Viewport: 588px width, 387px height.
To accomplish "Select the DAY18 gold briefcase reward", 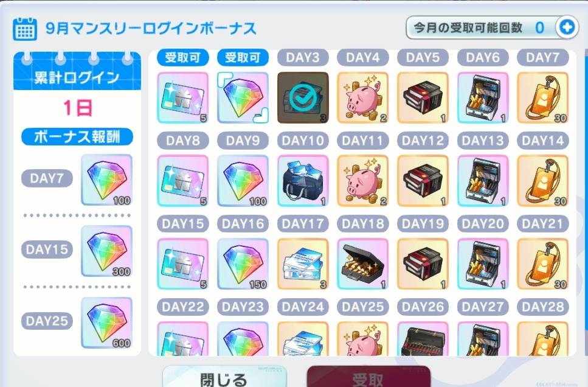I will (362, 264).
